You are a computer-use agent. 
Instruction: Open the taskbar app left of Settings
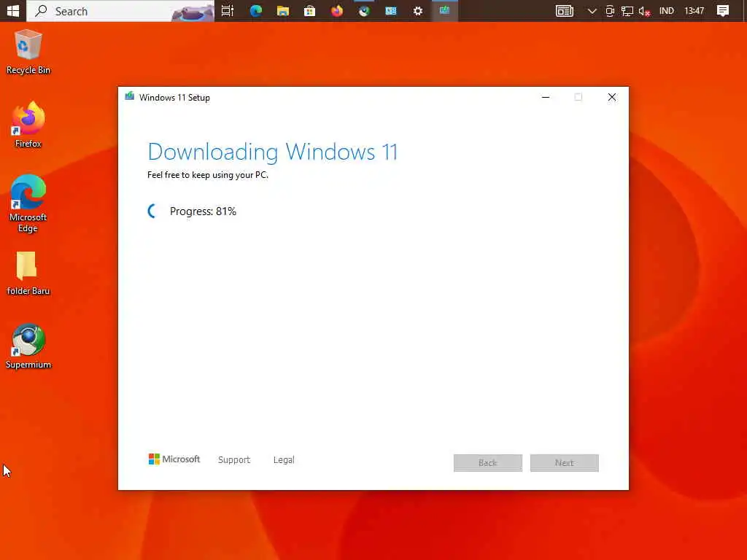click(x=391, y=10)
